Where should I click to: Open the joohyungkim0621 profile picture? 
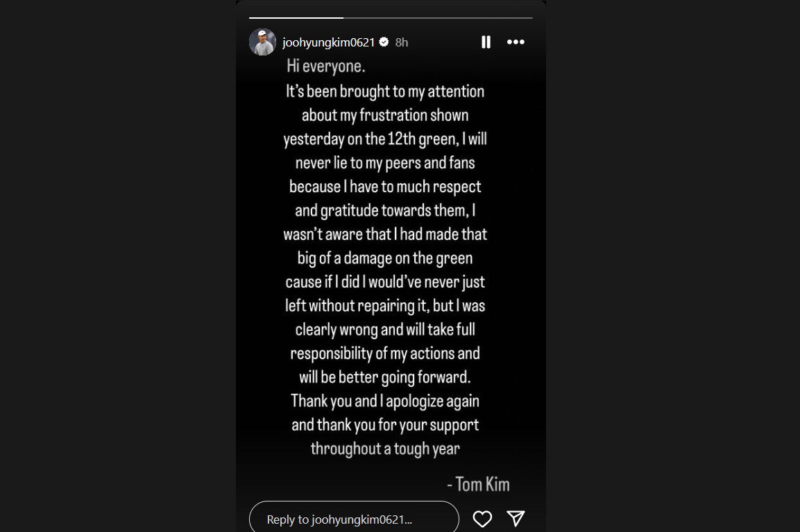coord(262,42)
